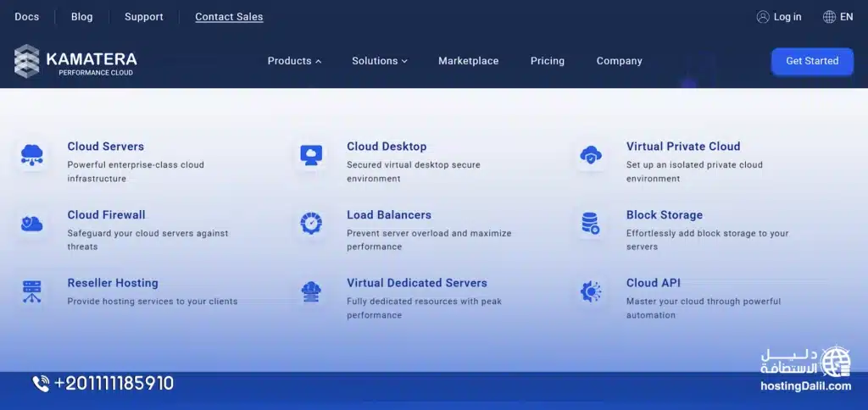Click the Contact Sales link
Image resolution: width=868 pixels, height=410 pixels.
coord(229,17)
